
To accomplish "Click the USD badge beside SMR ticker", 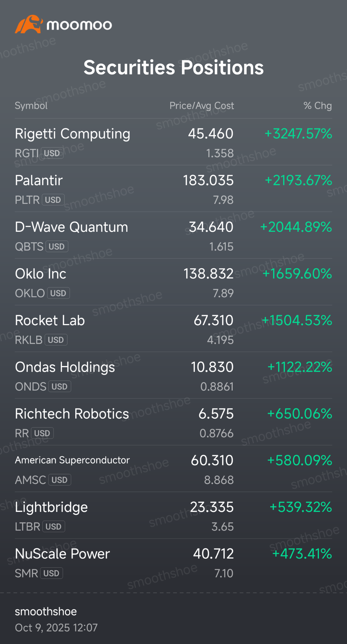I will pos(51,573).
